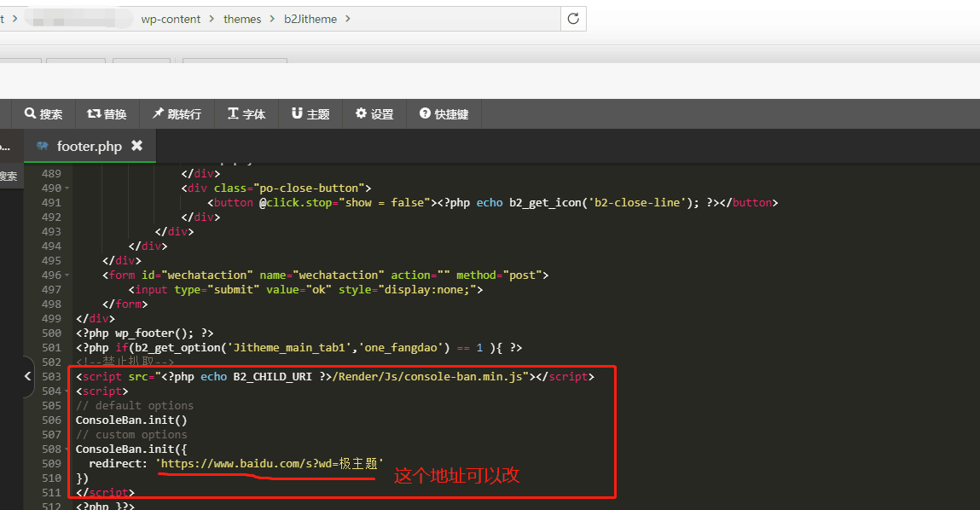The image size is (980, 510).
Task: Expand chevron after wp-content breadcrumb
Action: point(212,19)
